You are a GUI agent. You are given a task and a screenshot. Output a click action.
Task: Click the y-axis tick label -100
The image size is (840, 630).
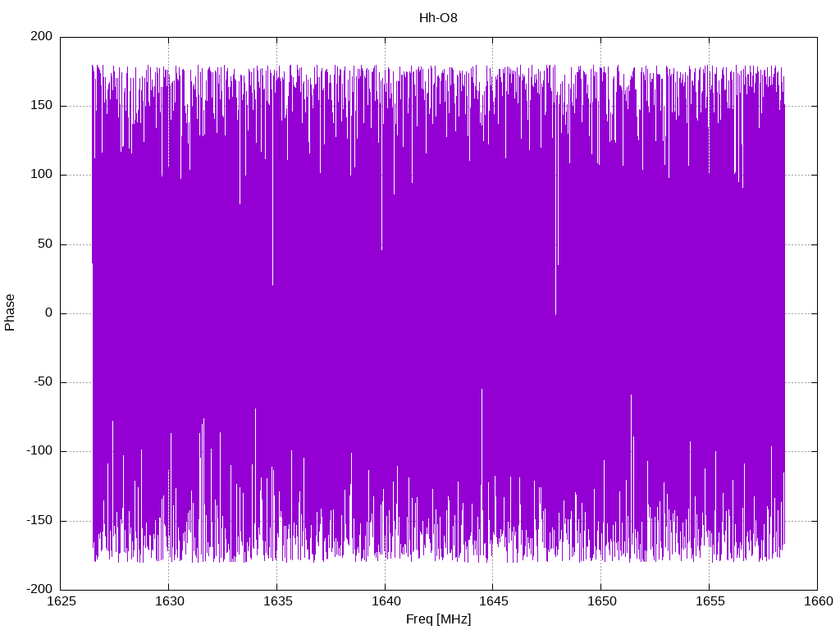tap(39, 450)
